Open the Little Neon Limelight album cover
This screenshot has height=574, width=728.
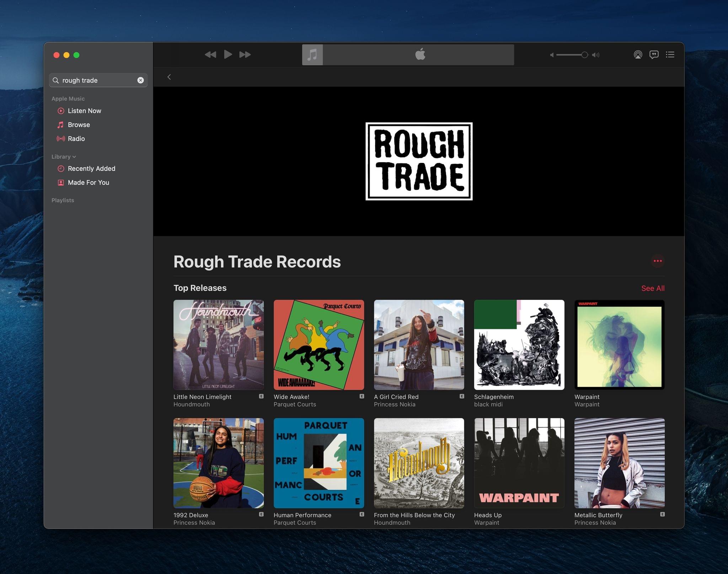tap(219, 345)
